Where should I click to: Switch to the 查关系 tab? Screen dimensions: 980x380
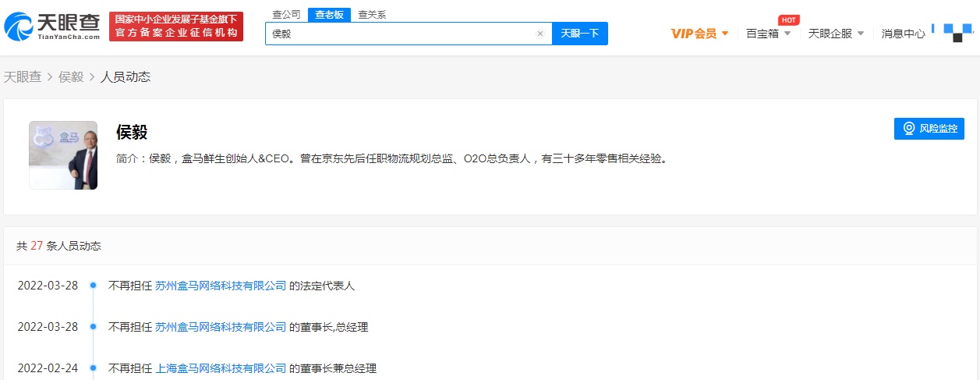372,14
